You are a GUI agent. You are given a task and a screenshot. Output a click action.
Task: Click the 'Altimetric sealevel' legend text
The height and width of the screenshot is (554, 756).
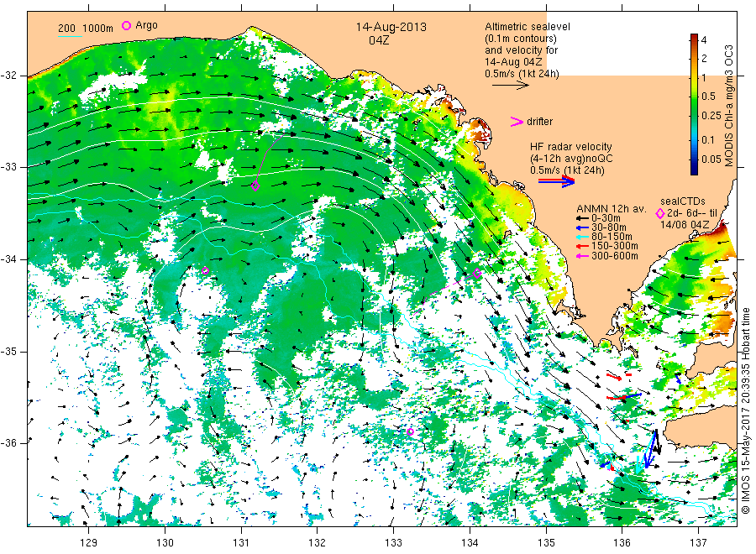[x=528, y=27]
